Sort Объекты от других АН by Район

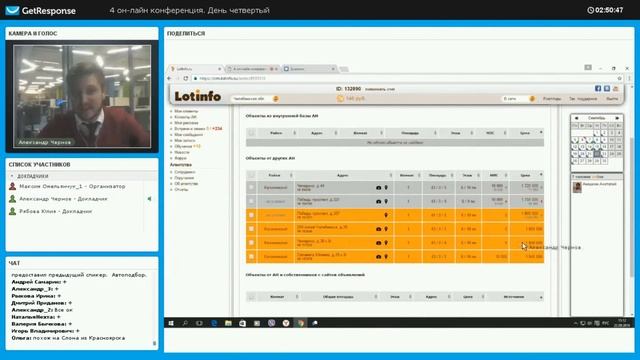click(275, 175)
